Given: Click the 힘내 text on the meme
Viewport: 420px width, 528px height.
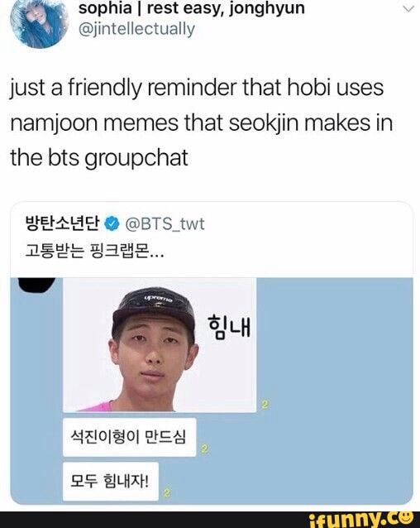Looking at the screenshot, I should coord(229,327).
